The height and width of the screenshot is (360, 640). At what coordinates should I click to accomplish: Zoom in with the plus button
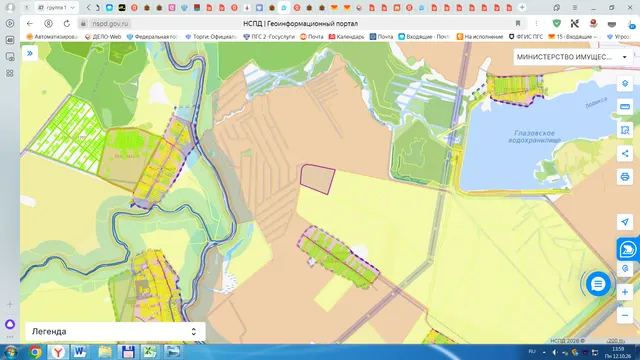pyautogui.click(x=625, y=292)
